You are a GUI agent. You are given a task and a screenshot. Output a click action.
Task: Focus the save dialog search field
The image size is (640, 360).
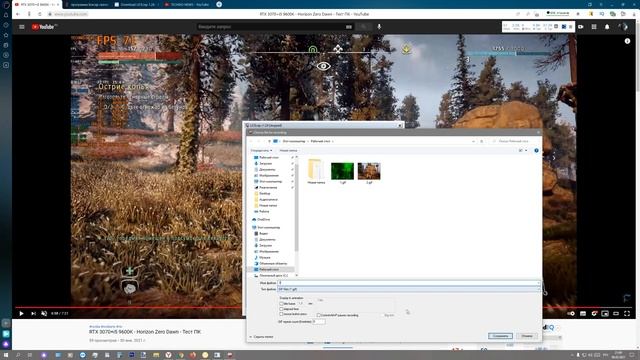coord(514,141)
